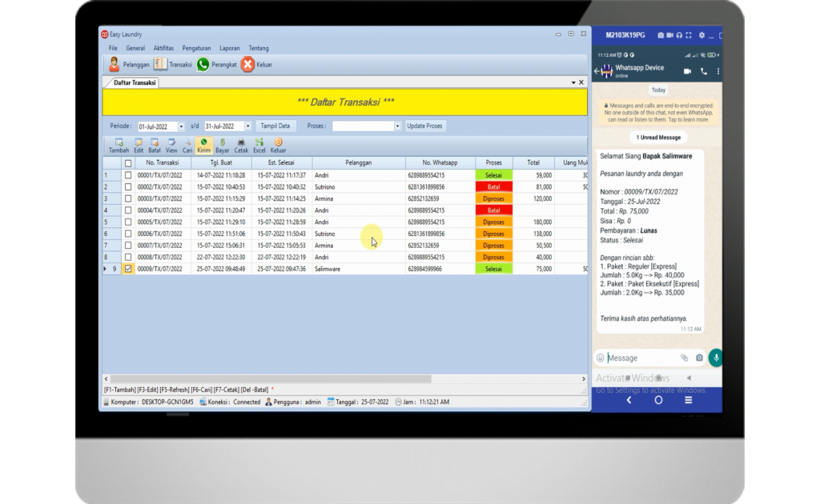Uncheck the checkbox for transaction 00009/TX/07/2022
Viewport: 820px width, 504px height.
[x=128, y=270]
